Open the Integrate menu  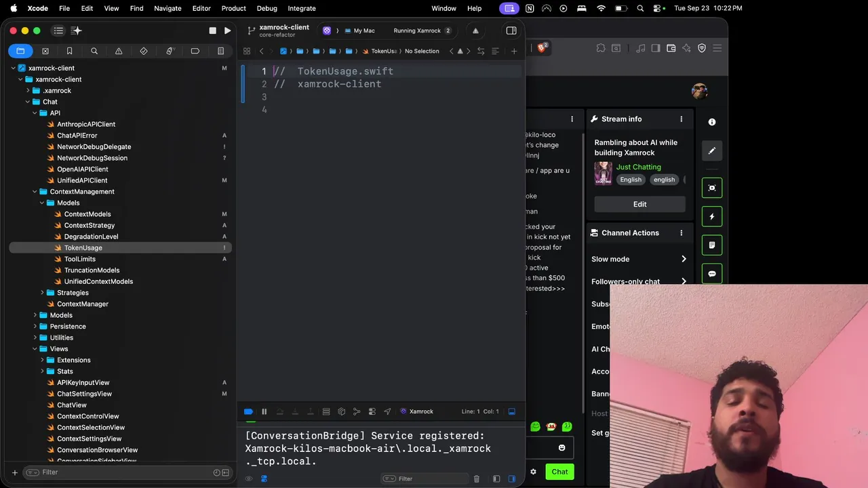pyautogui.click(x=302, y=8)
